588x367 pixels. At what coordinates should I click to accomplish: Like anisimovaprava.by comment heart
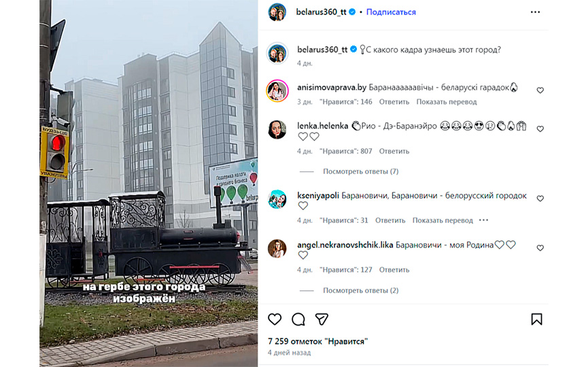click(540, 90)
